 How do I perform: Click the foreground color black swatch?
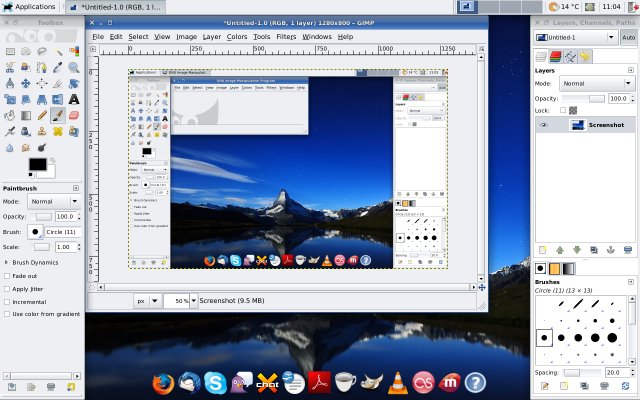point(37,164)
